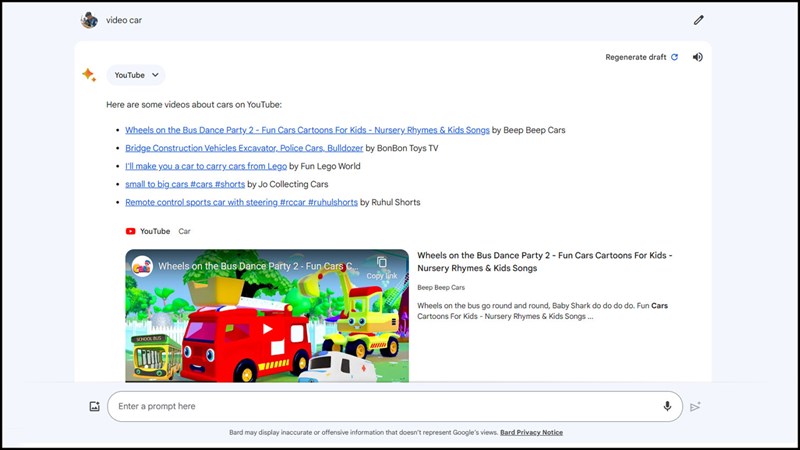Open I'll make you a car Lego link

click(x=206, y=166)
